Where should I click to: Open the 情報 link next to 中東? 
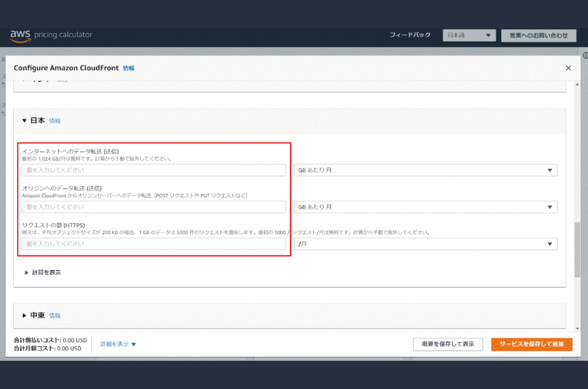click(55, 316)
